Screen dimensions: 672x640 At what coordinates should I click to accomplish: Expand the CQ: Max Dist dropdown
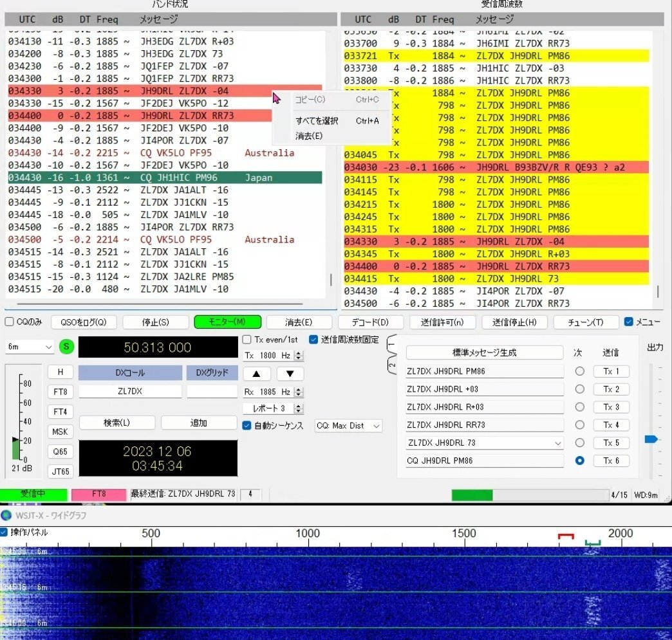[348, 426]
